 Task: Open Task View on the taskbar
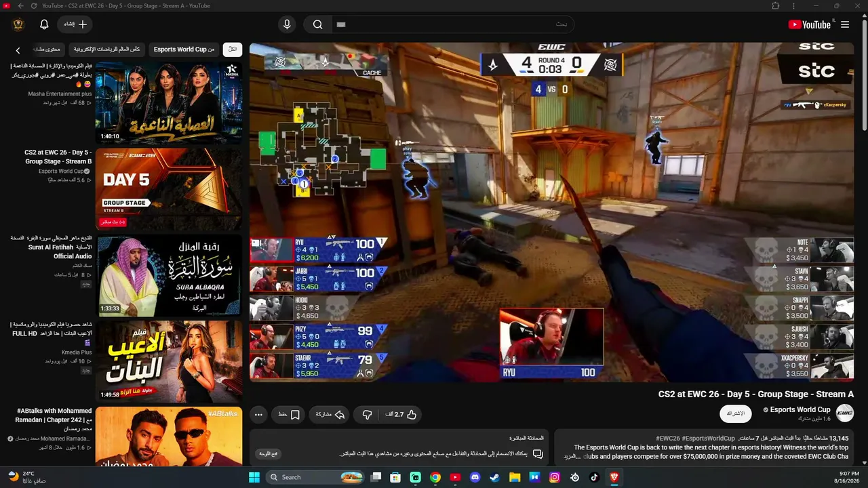tap(376, 477)
